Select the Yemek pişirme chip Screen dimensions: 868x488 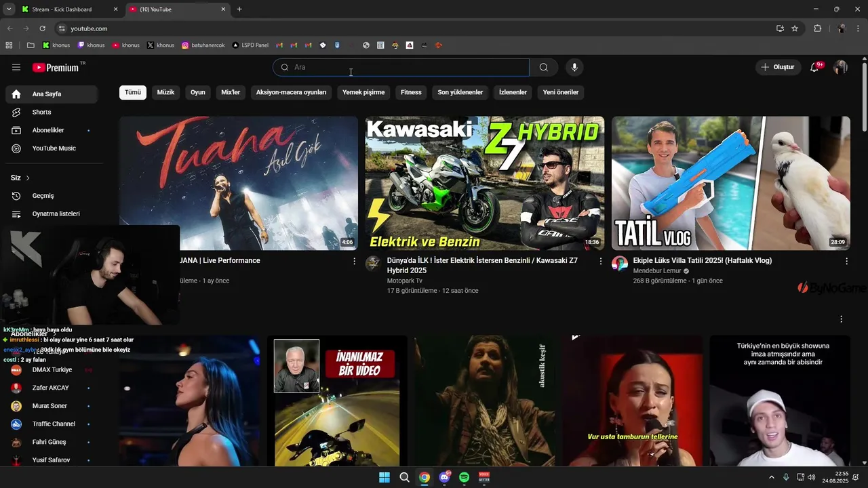(363, 92)
